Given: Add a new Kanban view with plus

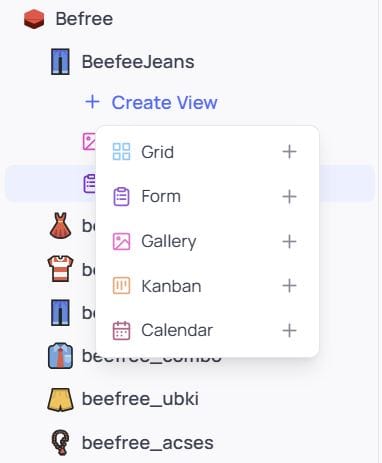Looking at the screenshot, I should 289,286.
